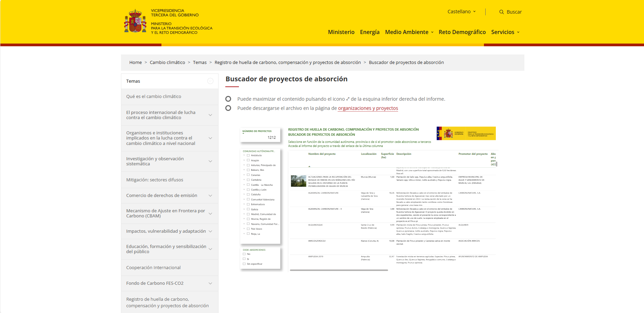Viewport: 644px width, 313px height.
Task: Go to Cambio climático via the breadcrumb
Action: [167, 62]
